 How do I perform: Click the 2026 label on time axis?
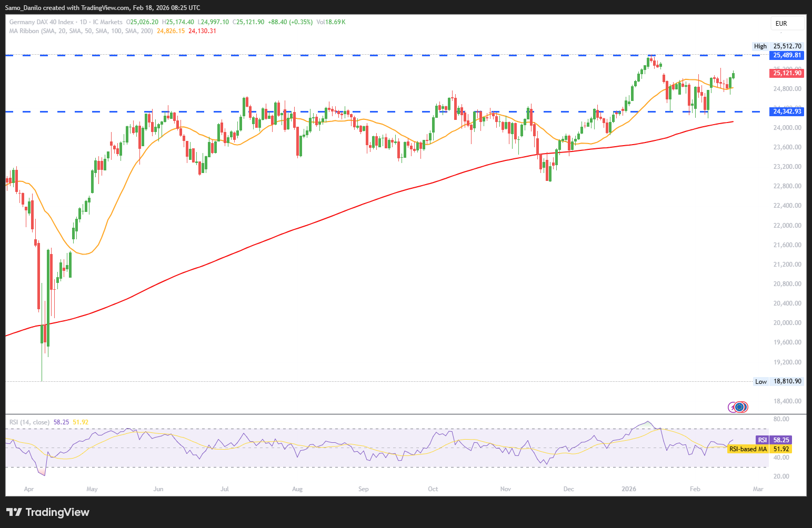click(628, 489)
